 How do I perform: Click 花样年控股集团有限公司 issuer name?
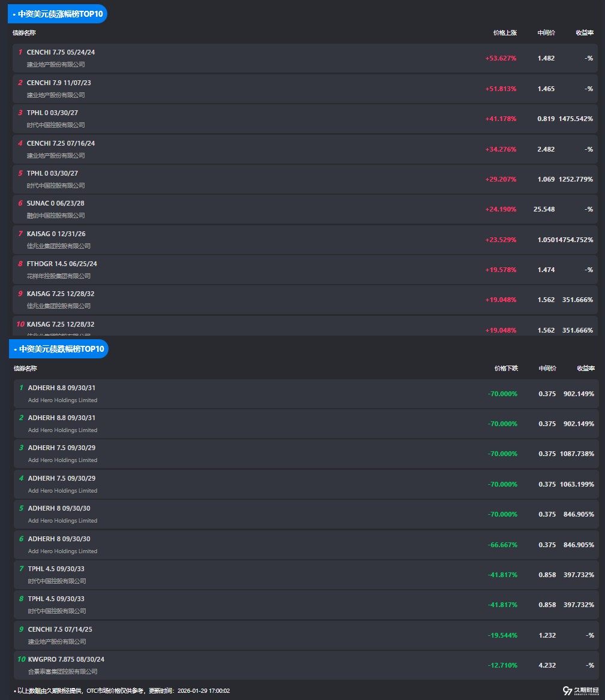pyautogui.click(x=59, y=276)
